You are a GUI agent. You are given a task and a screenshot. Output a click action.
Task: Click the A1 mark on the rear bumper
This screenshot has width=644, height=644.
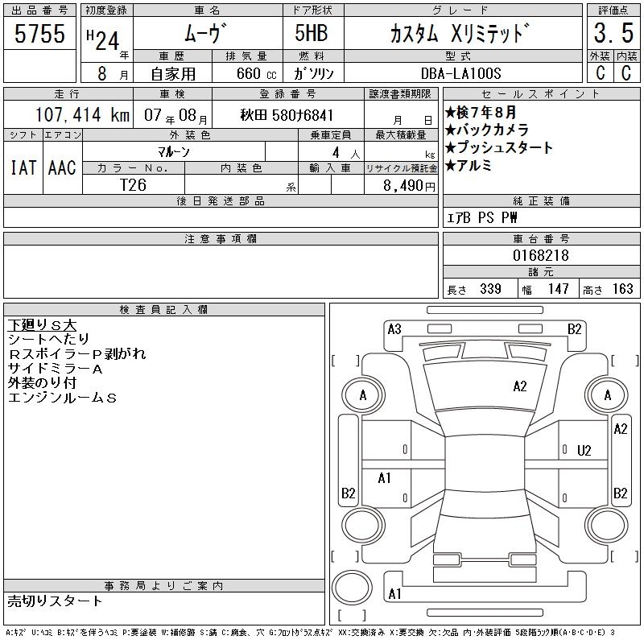394,594
